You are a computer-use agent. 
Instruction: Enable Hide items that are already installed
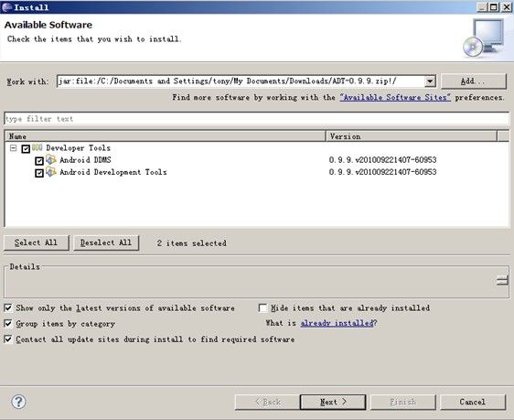pyautogui.click(x=262, y=307)
